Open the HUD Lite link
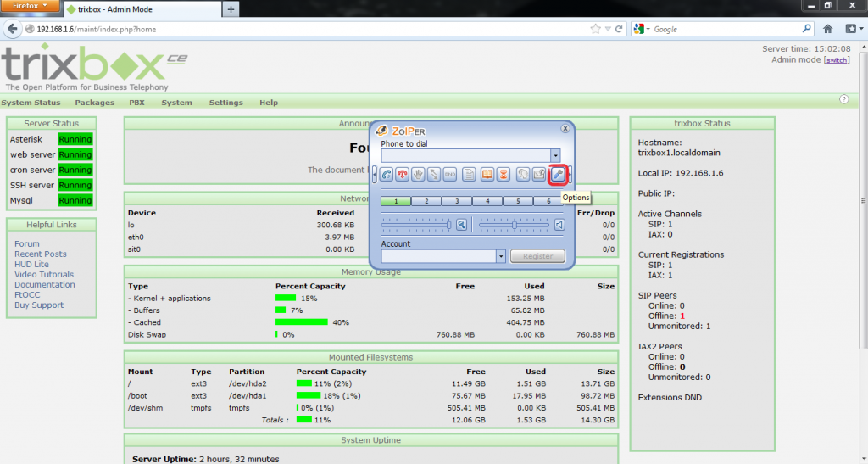The width and height of the screenshot is (868, 464). [31, 264]
